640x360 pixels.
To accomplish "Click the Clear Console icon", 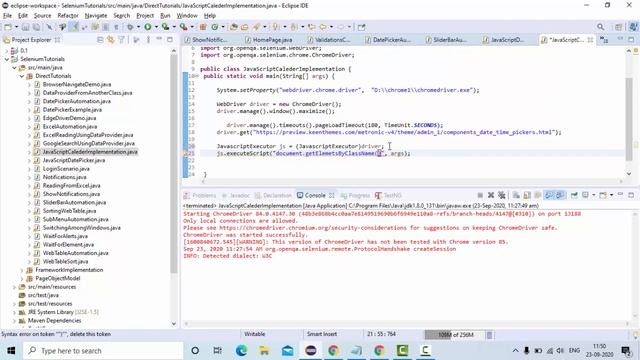I will pyautogui.click(x=516, y=195).
